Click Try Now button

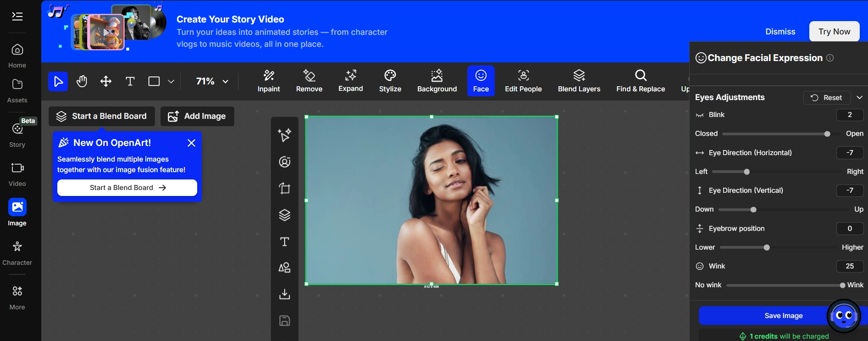[x=834, y=31]
